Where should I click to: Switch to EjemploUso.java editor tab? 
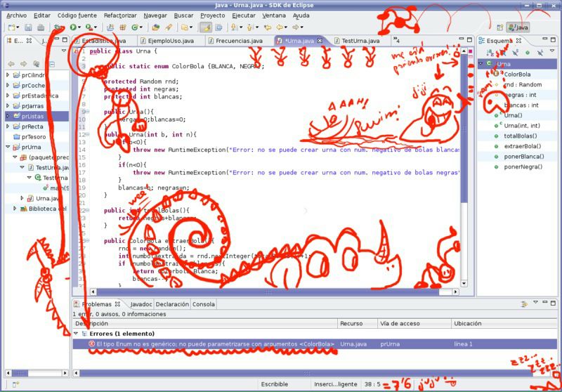(166, 41)
